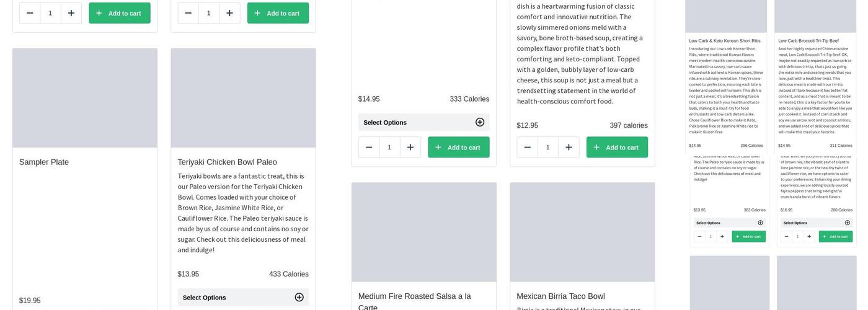
Task: Expand Select Options on the $14.95 card
Action: (423, 122)
